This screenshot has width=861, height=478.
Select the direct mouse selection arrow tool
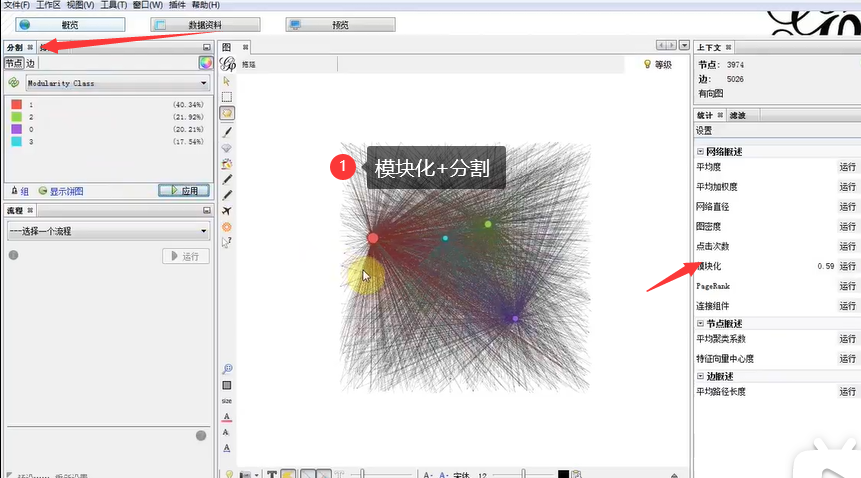click(x=226, y=81)
